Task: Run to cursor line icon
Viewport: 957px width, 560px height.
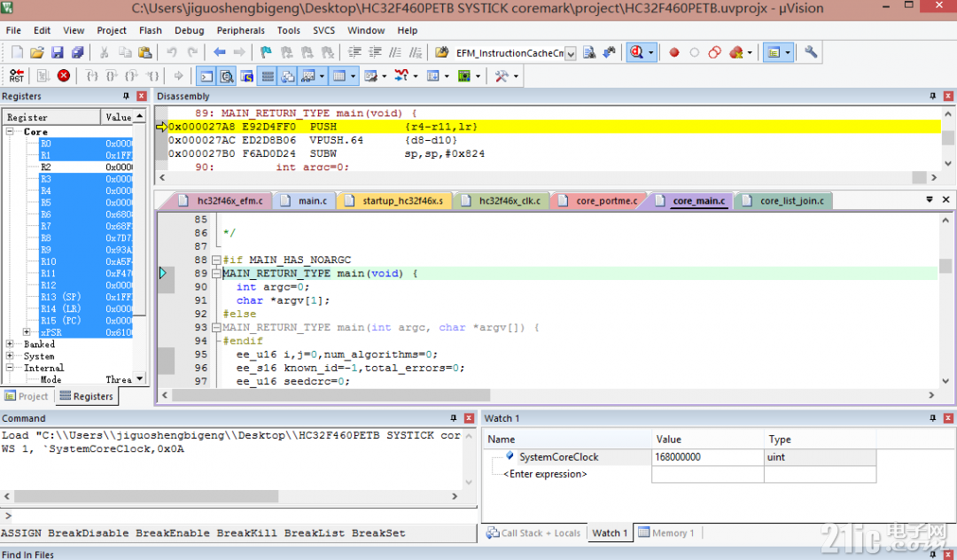Action: (x=152, y=76)
